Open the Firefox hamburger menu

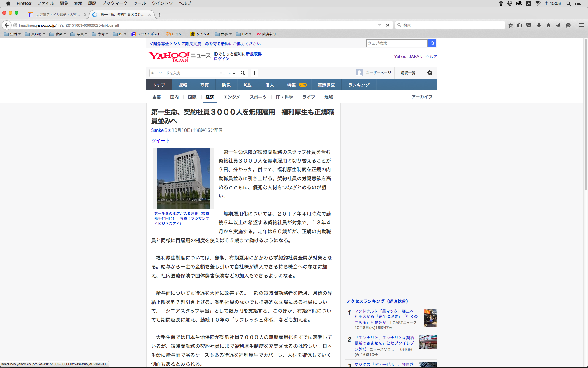pyautogui.click(x=582, y=25)
